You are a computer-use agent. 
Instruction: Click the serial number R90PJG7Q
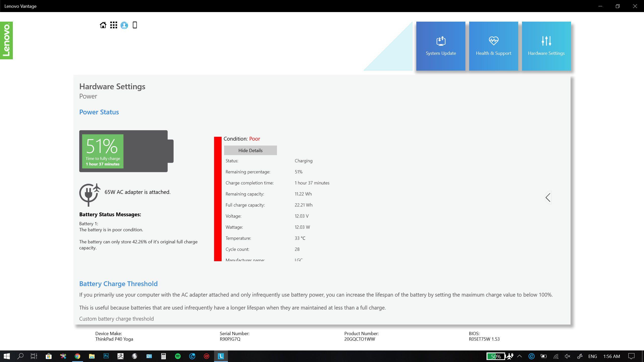click(230, 339)
